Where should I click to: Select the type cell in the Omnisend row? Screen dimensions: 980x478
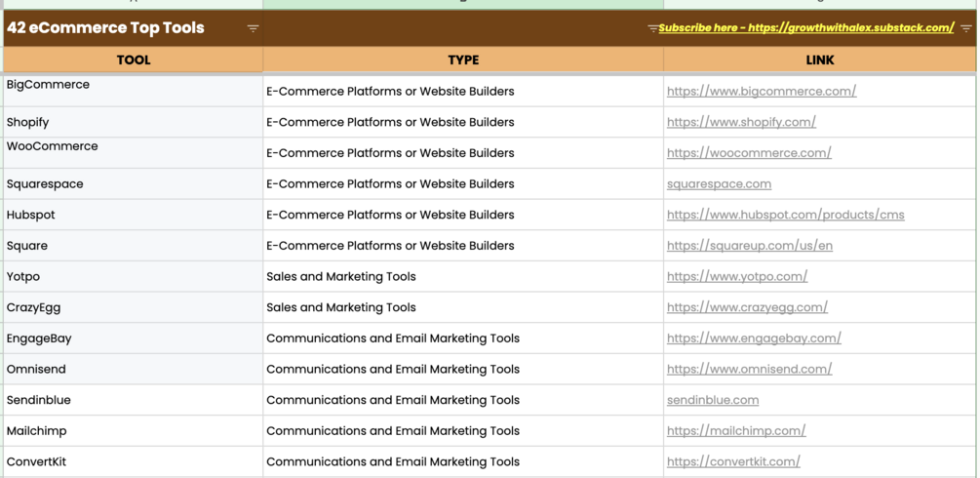[463, 369]
